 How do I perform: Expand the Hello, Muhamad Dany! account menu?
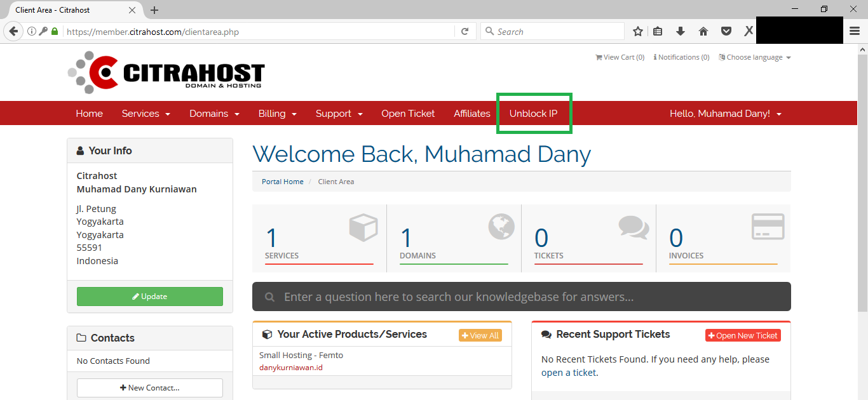(x=726, y=114)
